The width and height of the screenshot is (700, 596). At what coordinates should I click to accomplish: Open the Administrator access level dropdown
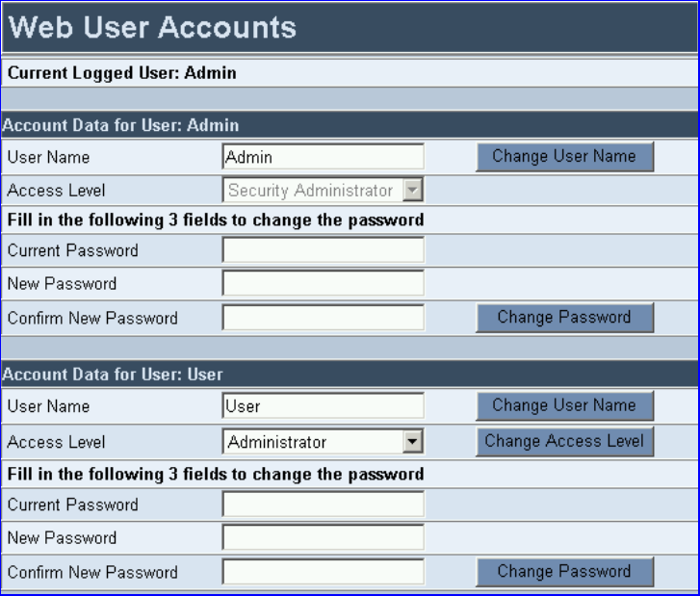323,442
